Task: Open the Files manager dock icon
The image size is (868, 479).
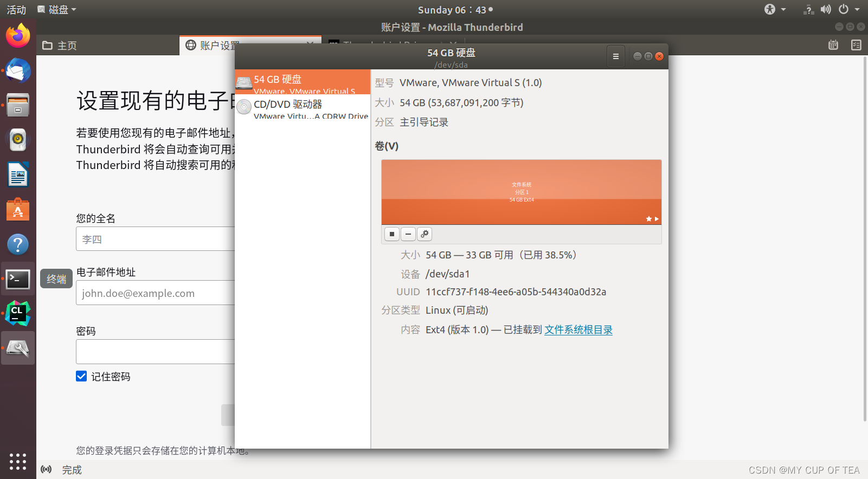Action: (18, 105)
